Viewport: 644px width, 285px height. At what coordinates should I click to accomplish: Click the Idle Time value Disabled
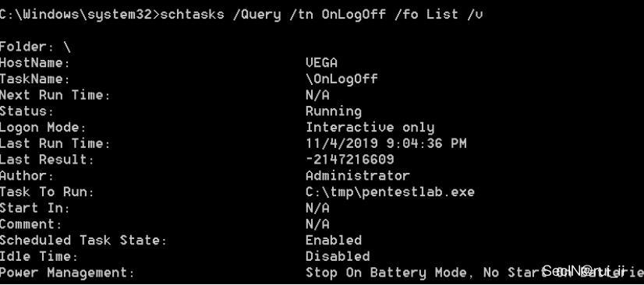point(338,256)
